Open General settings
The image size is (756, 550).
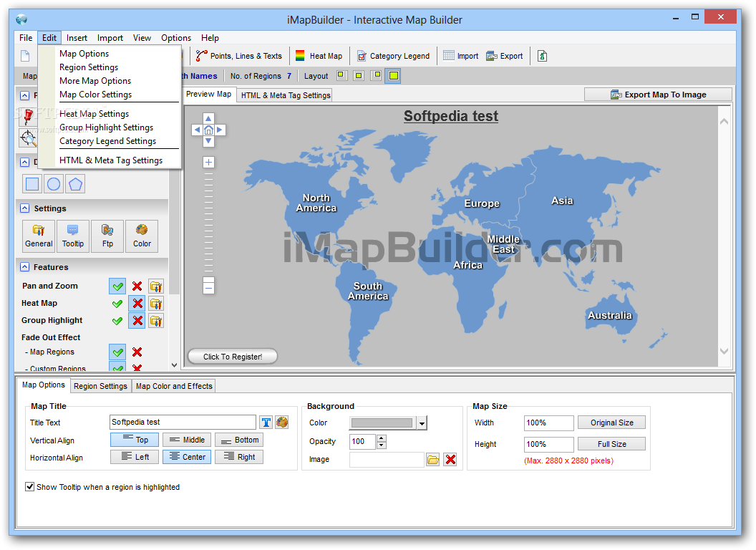(x=39, y=236)
